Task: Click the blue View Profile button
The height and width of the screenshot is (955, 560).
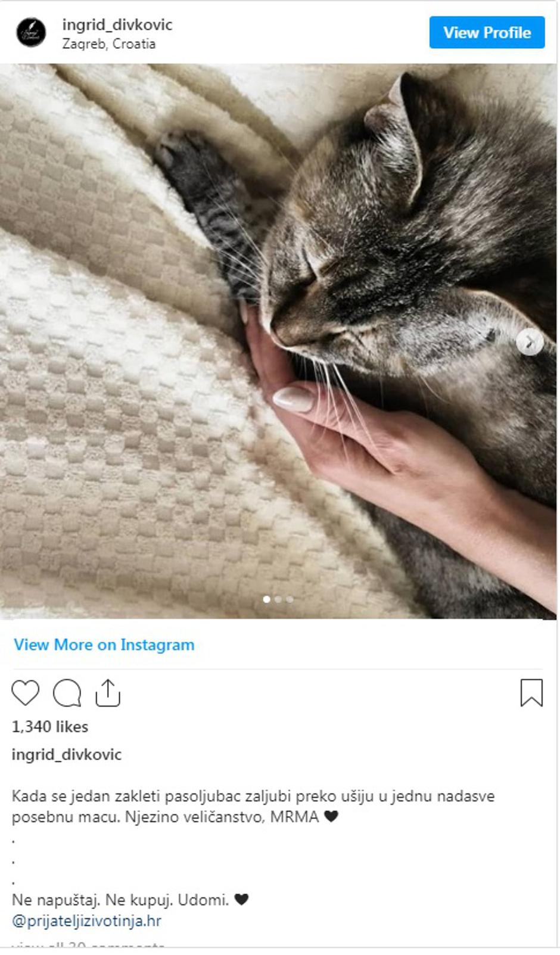Action: 487,32
